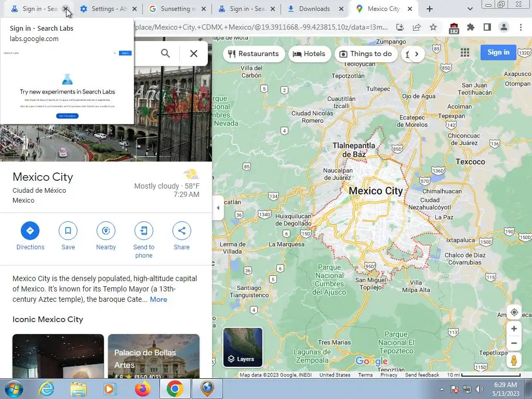Open the Chrome profile avatar icon

coord(504,27)
